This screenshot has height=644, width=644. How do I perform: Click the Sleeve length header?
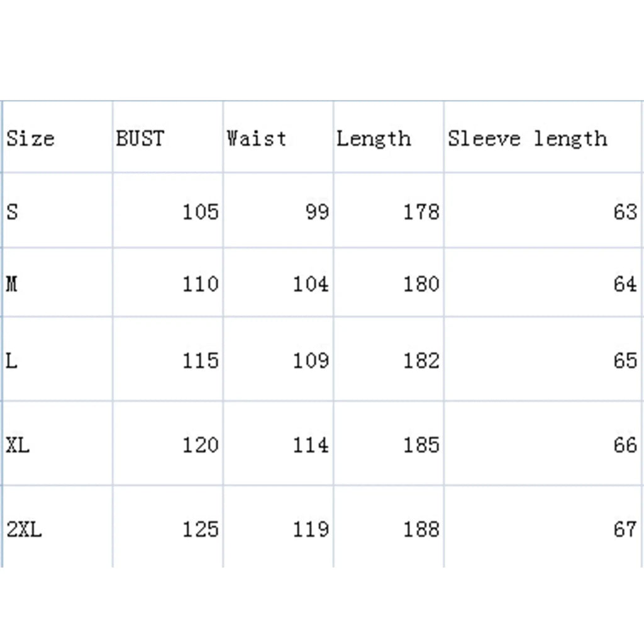pos(527,138)
